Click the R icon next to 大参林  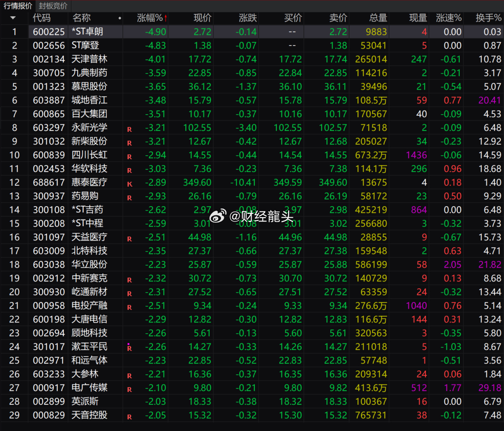point(129,374)
